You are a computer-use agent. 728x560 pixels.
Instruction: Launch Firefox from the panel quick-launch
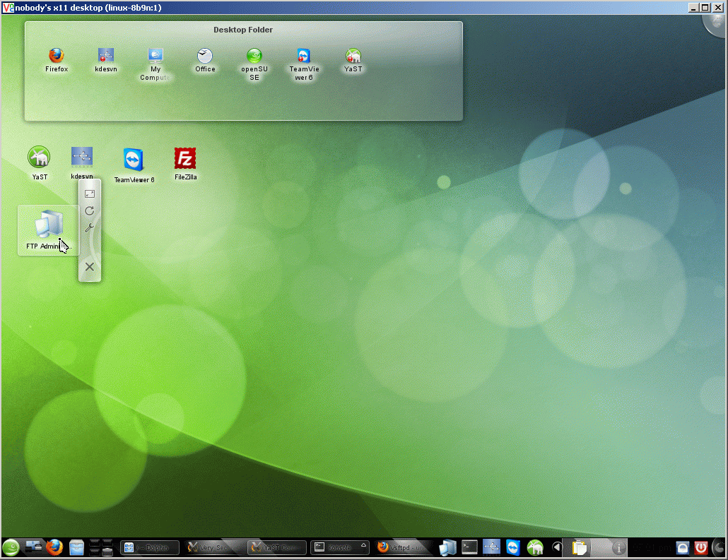tap(54, 548)
